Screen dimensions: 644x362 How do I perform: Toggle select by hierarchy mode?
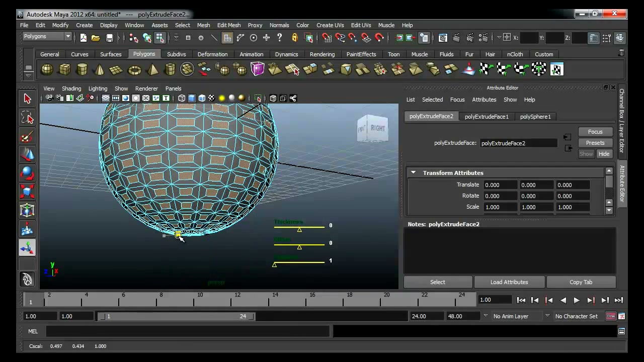tap(133, 38)
